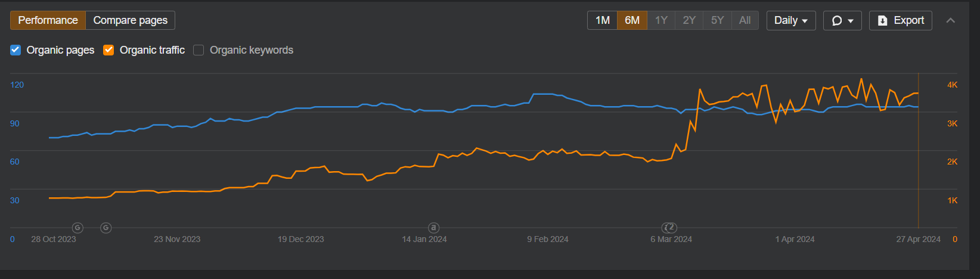Click the 'a' marker above 14 Jan 2024
980x279 pixels.
click(434, 228)
